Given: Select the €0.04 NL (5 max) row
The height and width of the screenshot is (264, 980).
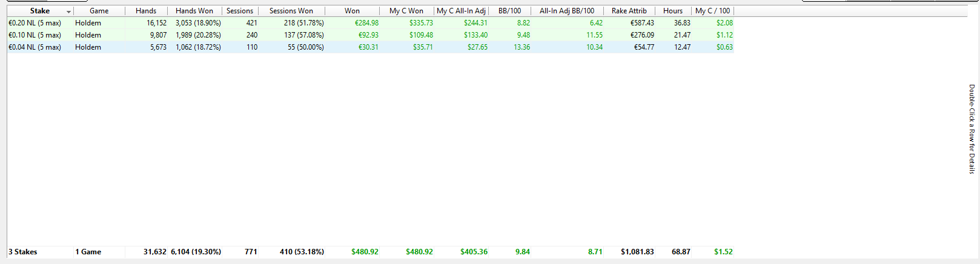Looking at the screenshot, I should (370, 47).
